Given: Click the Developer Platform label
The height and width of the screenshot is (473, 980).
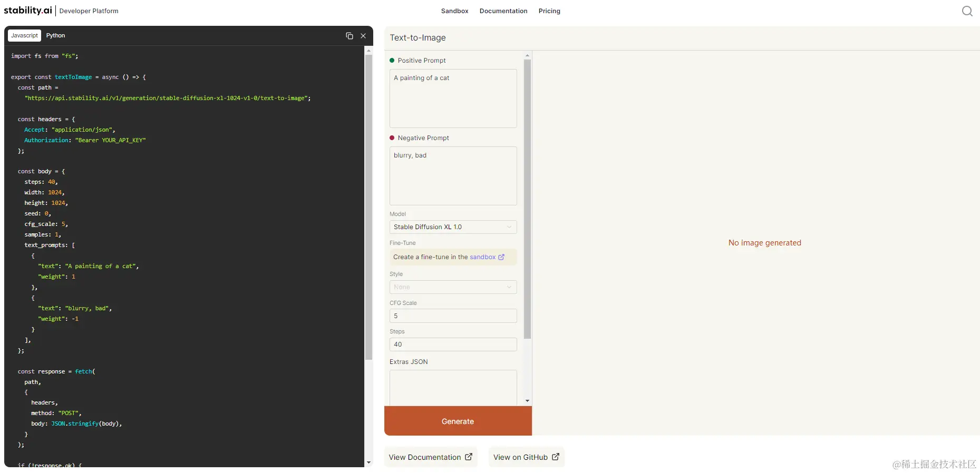Looking at the screenshot, I should point(89,11).
